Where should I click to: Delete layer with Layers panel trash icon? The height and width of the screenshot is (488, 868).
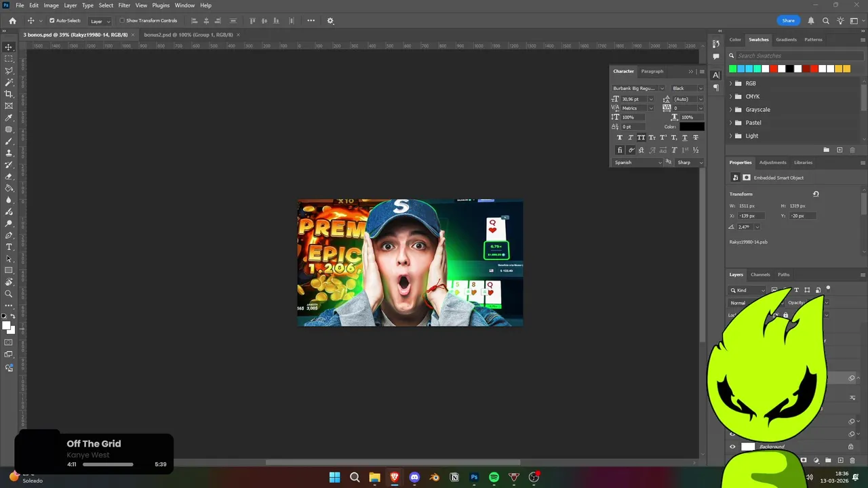point(852,460)
